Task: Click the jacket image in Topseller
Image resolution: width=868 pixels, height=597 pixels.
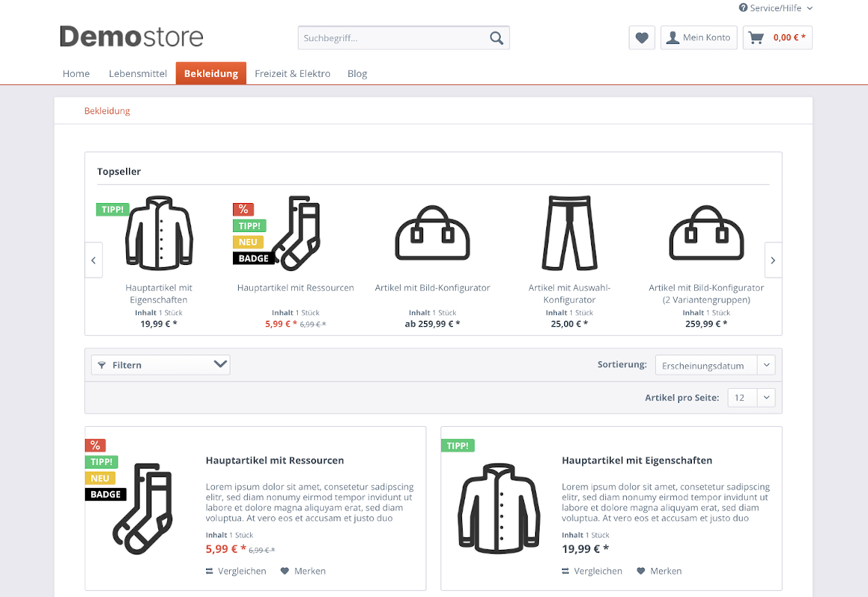Action: point(160,234)
